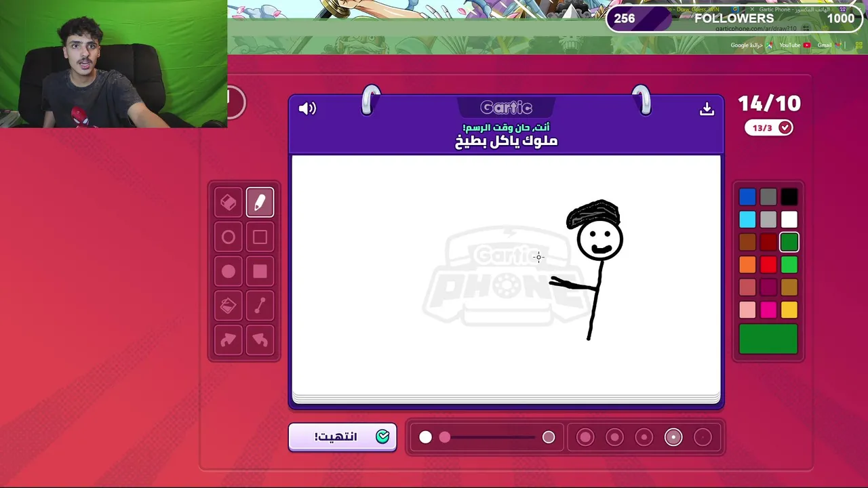The image size is (868, 488).
Task: Pick the light gray color swatch
Action: [x=768, y=220]
